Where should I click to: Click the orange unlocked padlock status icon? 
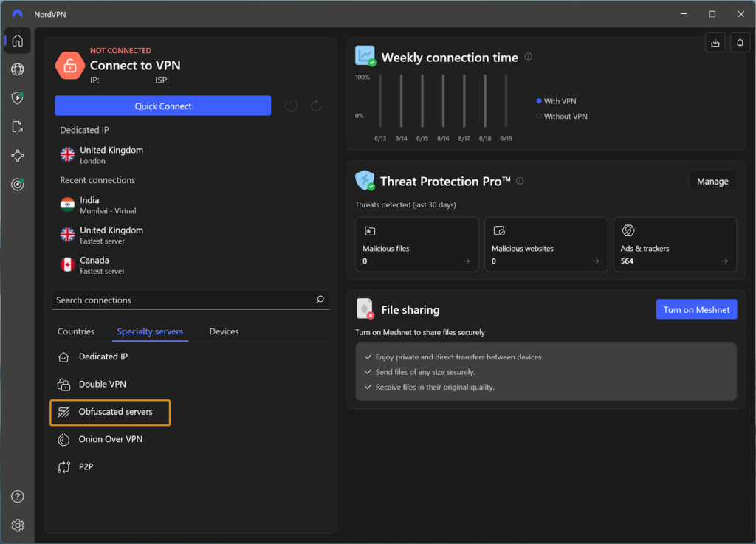coord(70,66)
